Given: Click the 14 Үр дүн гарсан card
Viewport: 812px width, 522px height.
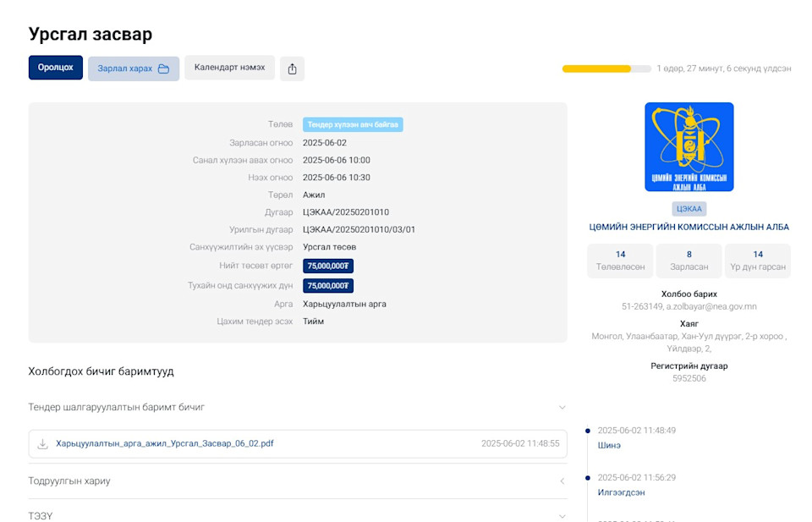Looking at the screenshot, I should tap(758, 261).
